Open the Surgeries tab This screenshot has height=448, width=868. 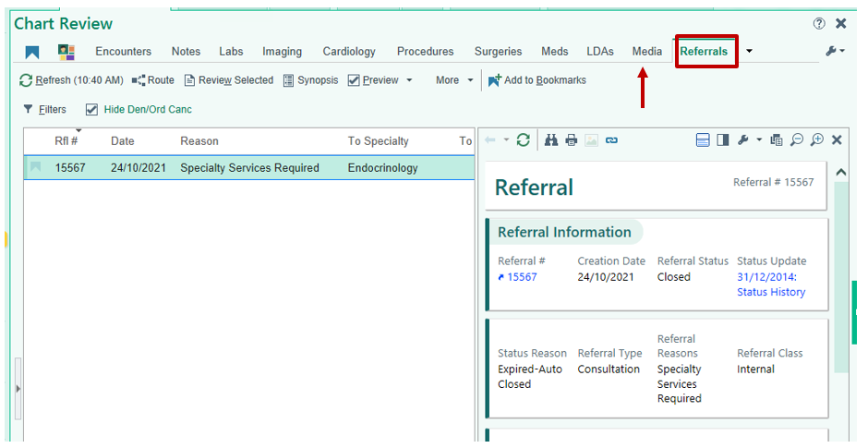tap(498, 52)
